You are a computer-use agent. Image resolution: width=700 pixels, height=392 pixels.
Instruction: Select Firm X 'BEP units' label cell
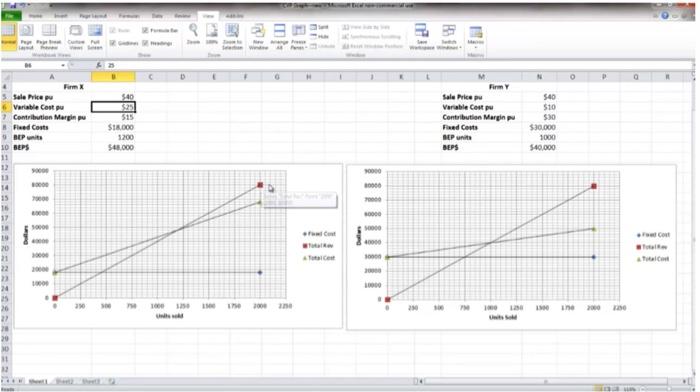[x=52, y=138]
